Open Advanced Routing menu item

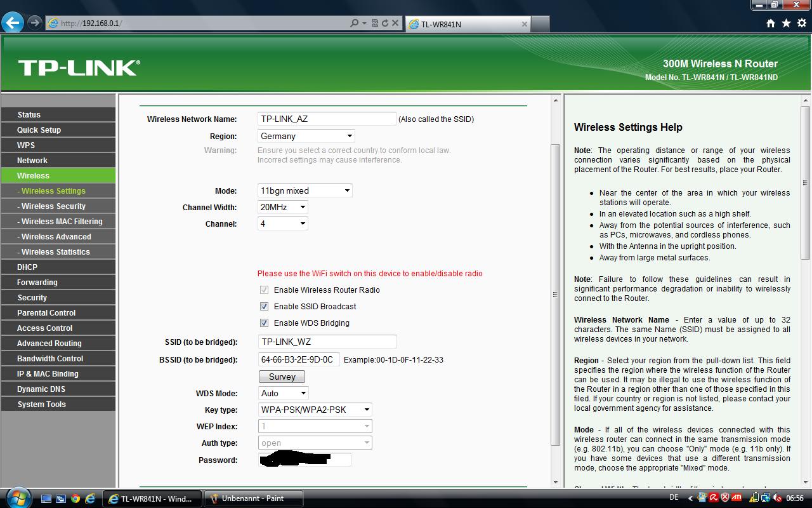(x=58, y=344)
